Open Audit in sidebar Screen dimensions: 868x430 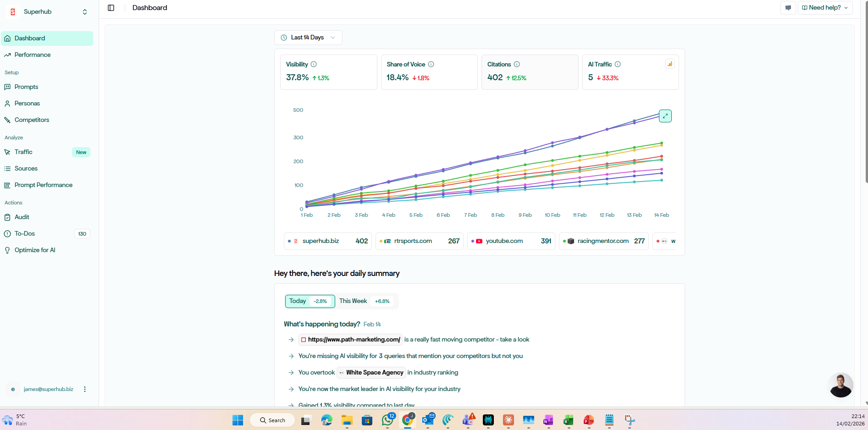(x=47, y=217)
